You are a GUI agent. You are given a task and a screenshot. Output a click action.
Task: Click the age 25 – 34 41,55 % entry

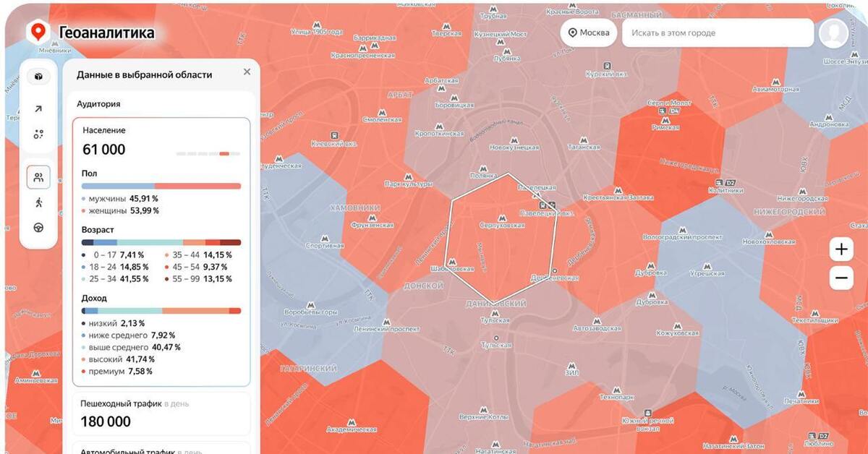point(115,278)
